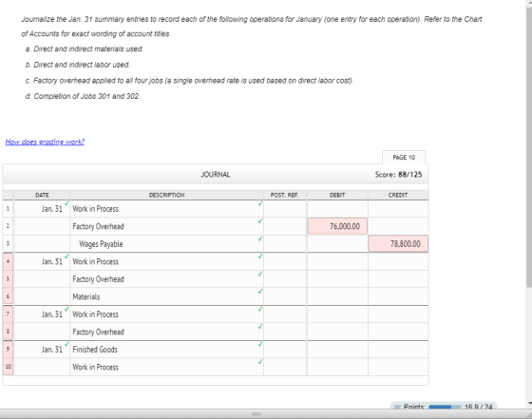This screenshot has width=532, height=419.
Task: Click the debit cell for row 5 Factory Overhead
Action: click(x=337, y=279)
